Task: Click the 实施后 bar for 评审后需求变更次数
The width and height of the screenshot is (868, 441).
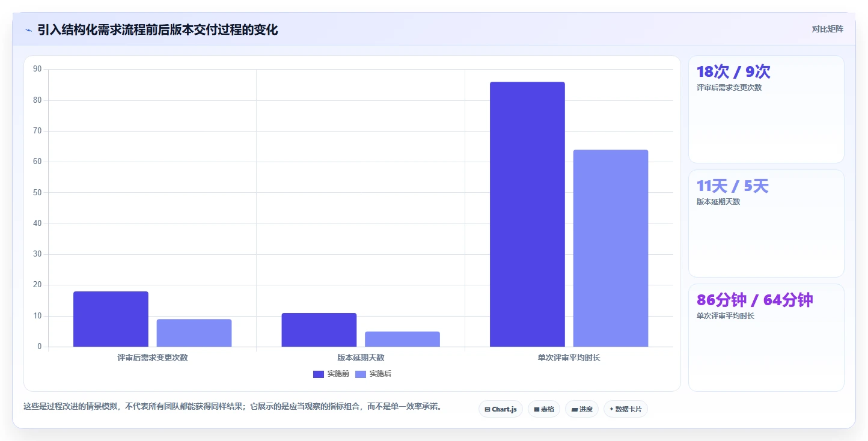Action: [194, 333]
